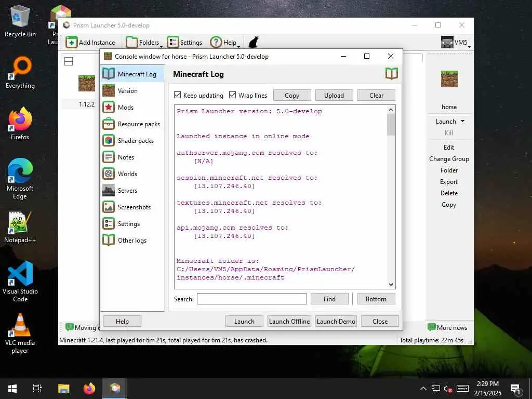Open the Notes page in sidebar
The height and width of the screenshot is (399, 532).
(132, 157)
